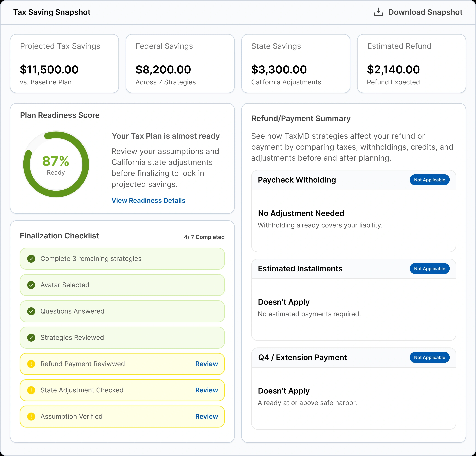Click the download arrow icon in header
The image size is (476, 456).
tap(378, 12)
